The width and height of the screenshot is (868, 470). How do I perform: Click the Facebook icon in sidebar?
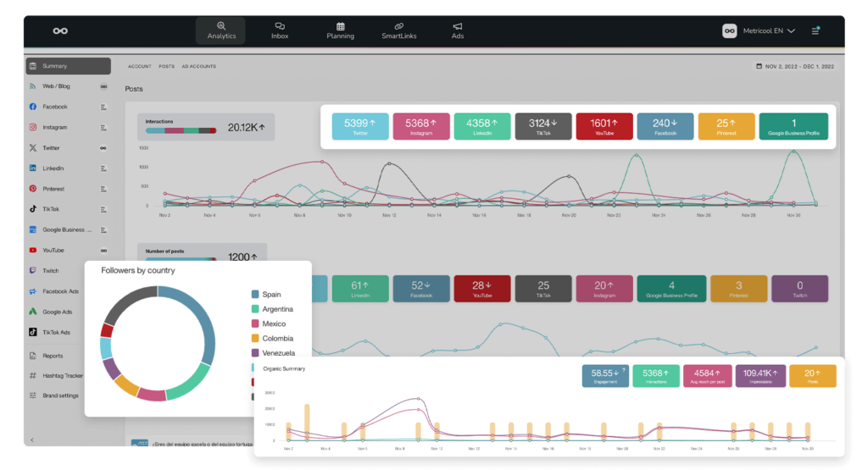[33, 107]
